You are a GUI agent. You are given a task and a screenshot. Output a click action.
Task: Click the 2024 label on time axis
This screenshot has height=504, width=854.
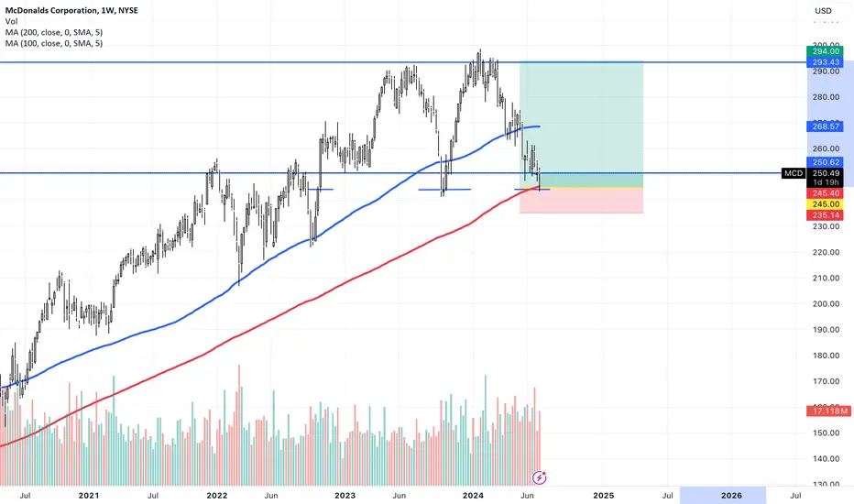(473, 495)
